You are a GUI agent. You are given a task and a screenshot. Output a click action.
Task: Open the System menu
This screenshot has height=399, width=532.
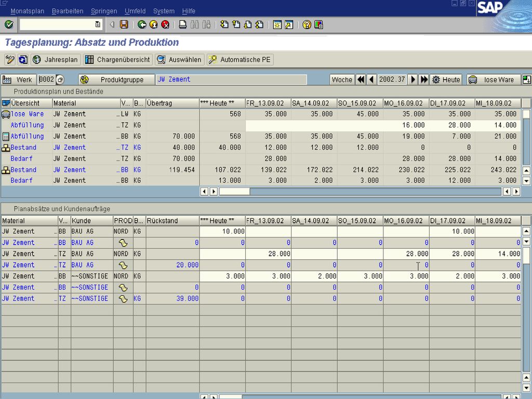(164, 11)
